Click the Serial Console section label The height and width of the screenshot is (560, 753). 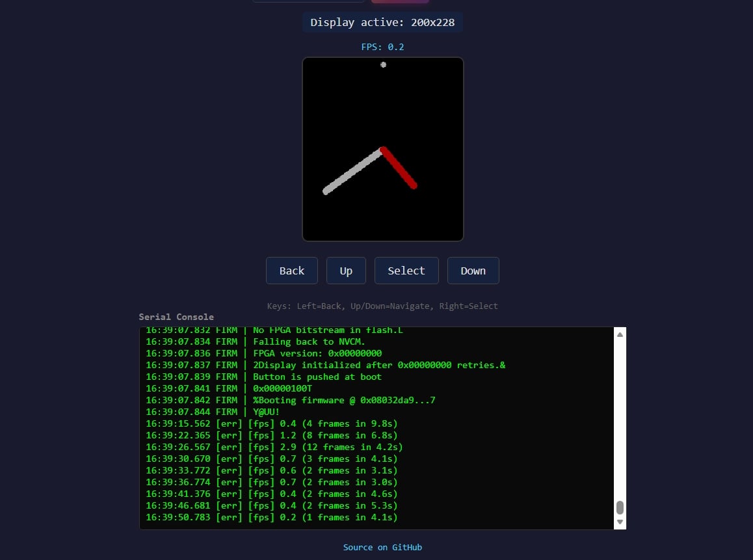coord(176,317)
